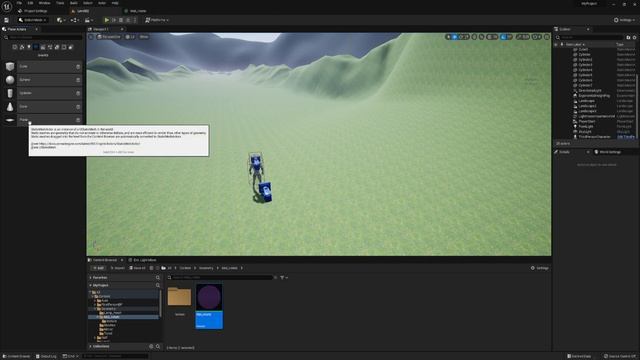Click Save All in Content Browser
Image resolution: width=640 pixels, height=360 pixels.
(x=137, y=268)
